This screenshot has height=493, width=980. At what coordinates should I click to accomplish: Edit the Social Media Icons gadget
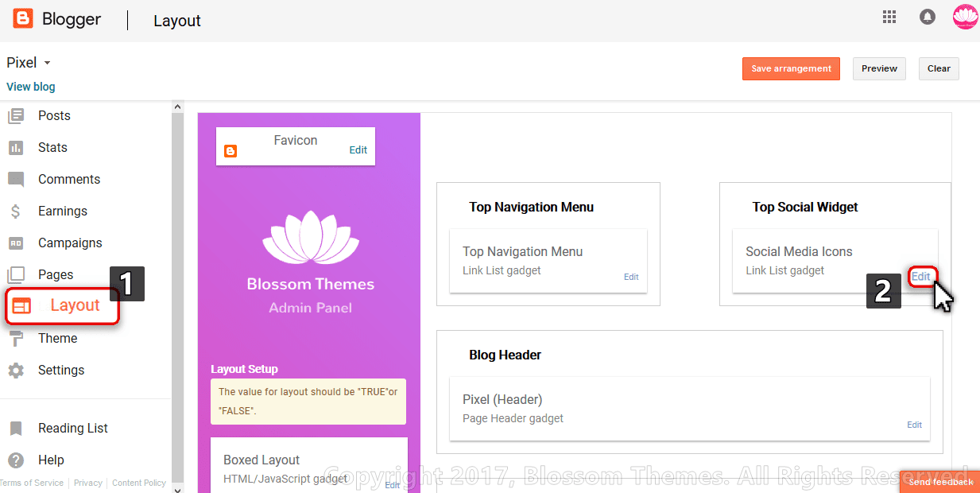click(921, 276)
